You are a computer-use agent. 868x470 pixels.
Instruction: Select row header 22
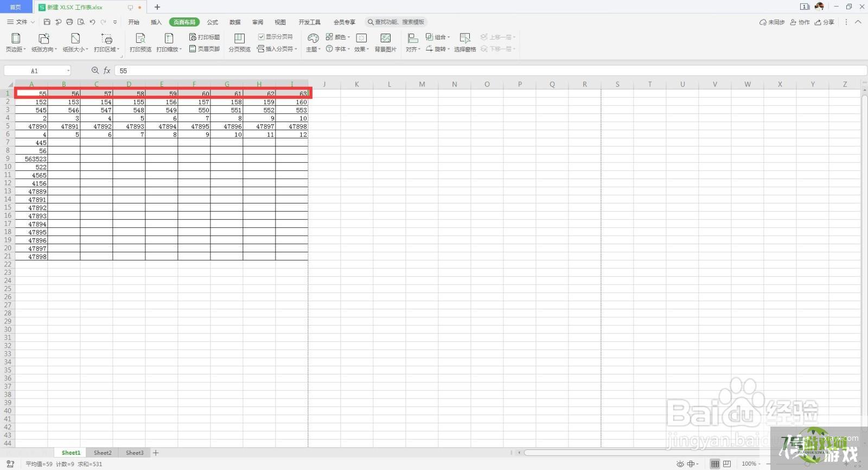click(x=8, y=264)
